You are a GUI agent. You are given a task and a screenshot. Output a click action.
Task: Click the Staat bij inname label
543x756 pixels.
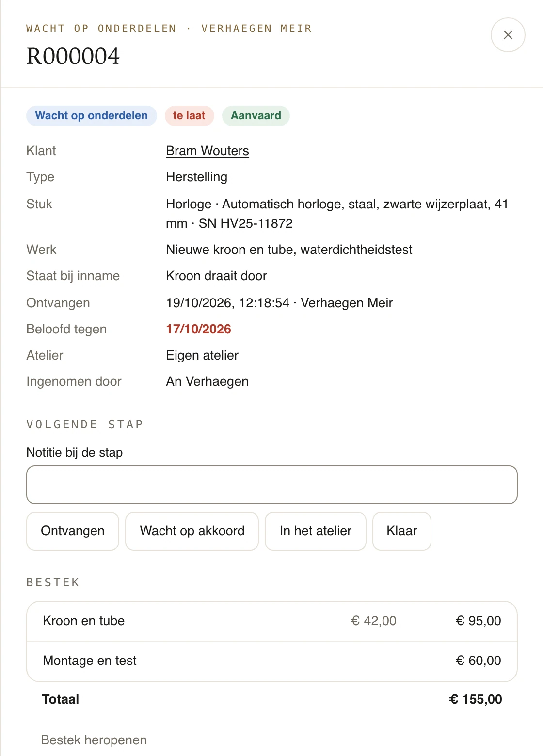pyautogui.click(x=73, y=276)
